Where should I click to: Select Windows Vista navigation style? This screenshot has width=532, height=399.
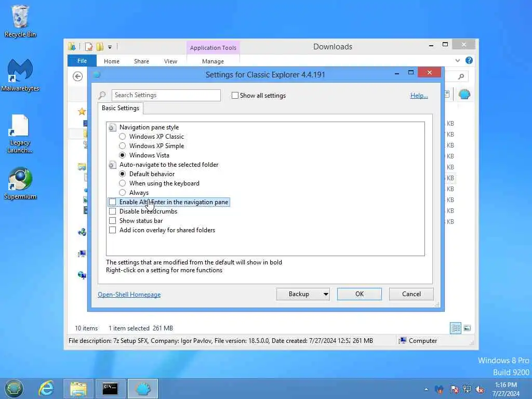(123, 155)
